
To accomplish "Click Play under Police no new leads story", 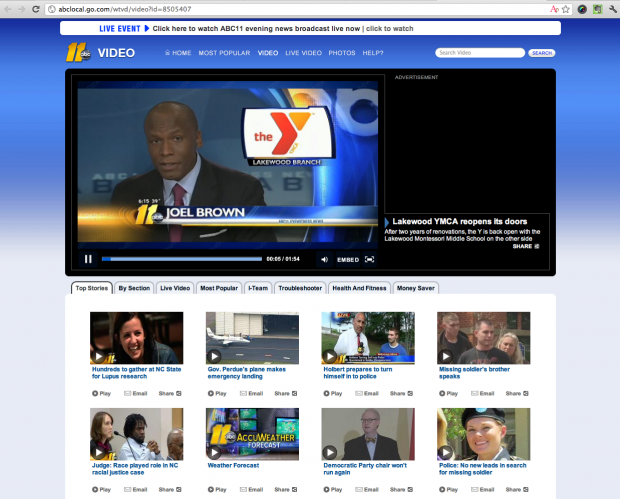I will [448, 490].
